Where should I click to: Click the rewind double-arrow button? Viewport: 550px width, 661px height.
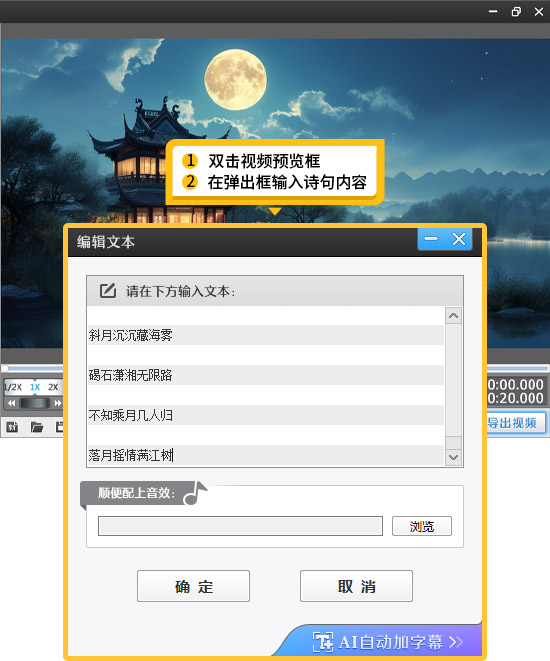tap(12, 403)
